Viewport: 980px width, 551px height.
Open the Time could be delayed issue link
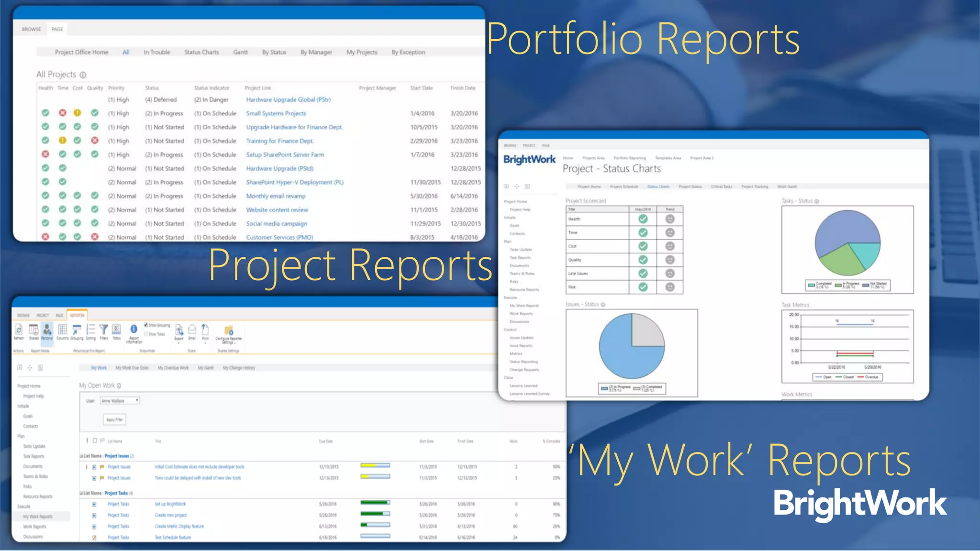coord(198,478)
